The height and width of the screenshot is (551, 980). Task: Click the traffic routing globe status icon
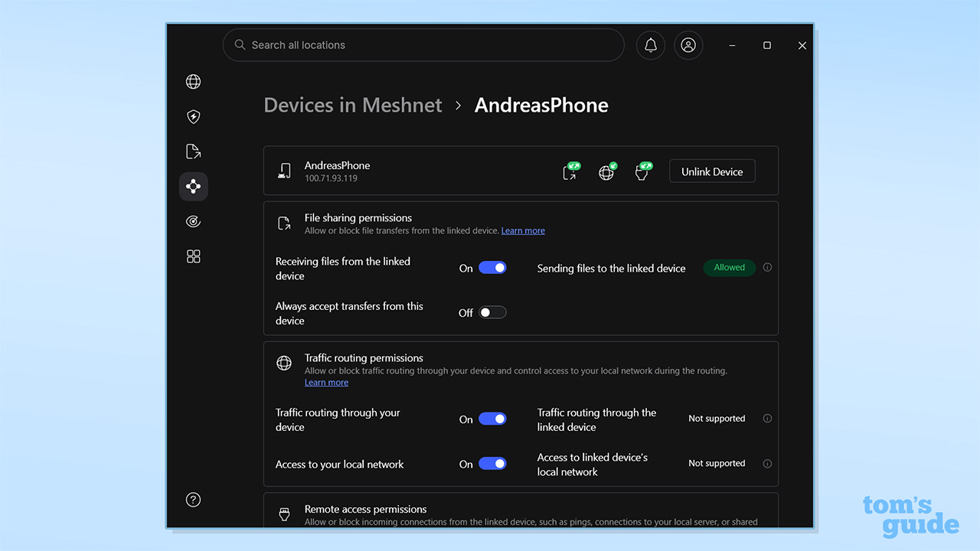pyautogui.click(x=607, y=171)
